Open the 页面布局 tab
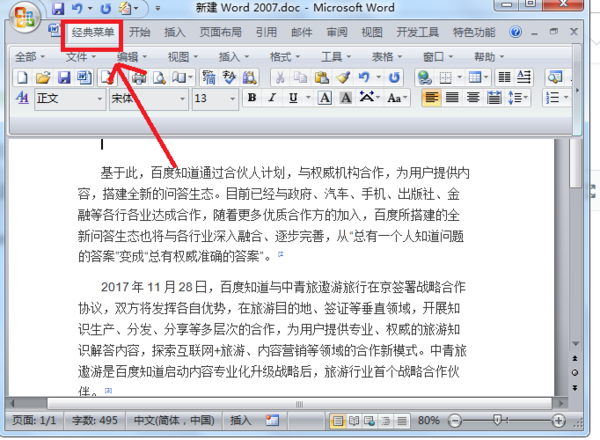 click(220, 32)
